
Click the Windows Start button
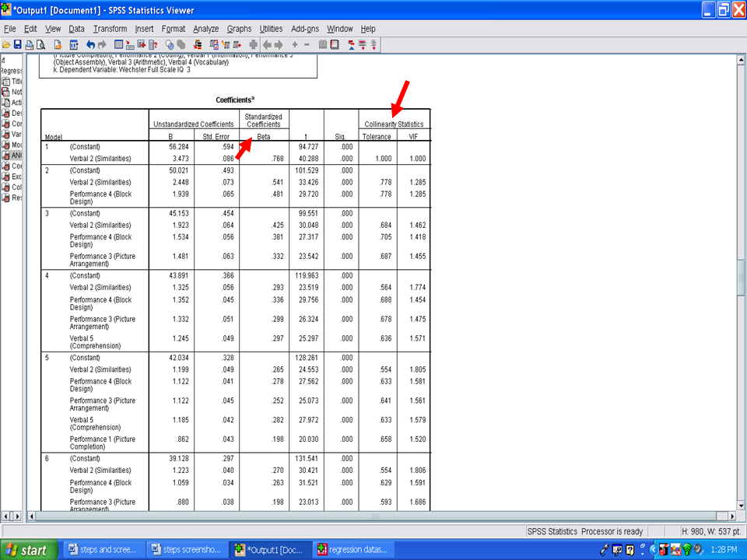(x=27, y=550)
